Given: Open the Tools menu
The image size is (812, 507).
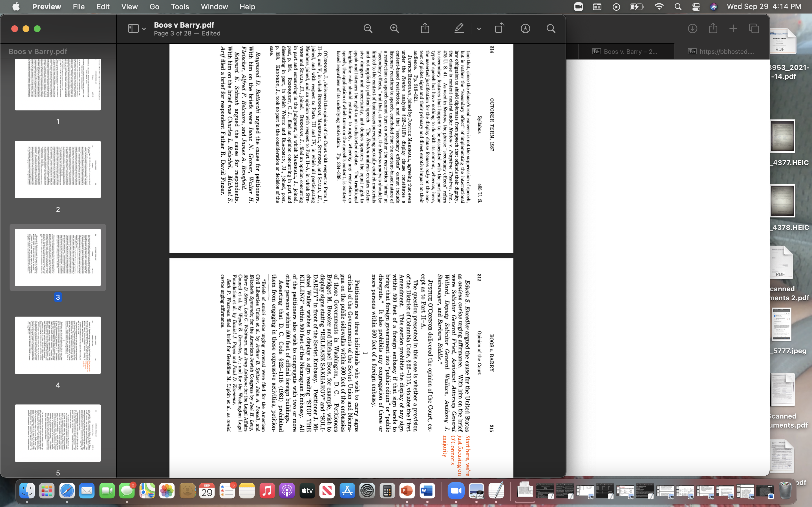Looking at the screenshot, I should pos(180,7).
